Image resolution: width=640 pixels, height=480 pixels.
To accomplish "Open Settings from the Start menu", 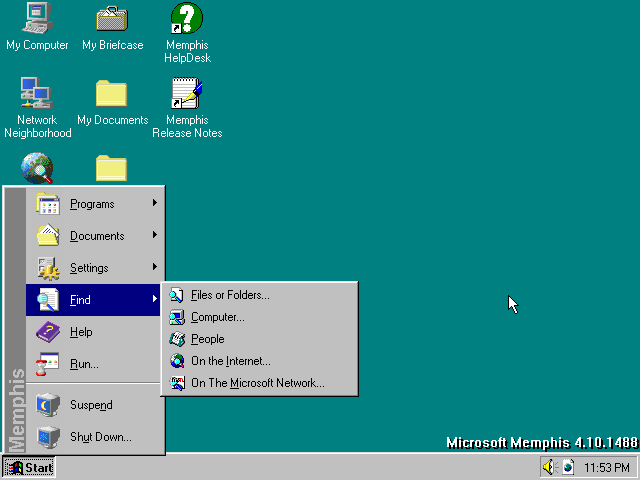I will [93, 268].
